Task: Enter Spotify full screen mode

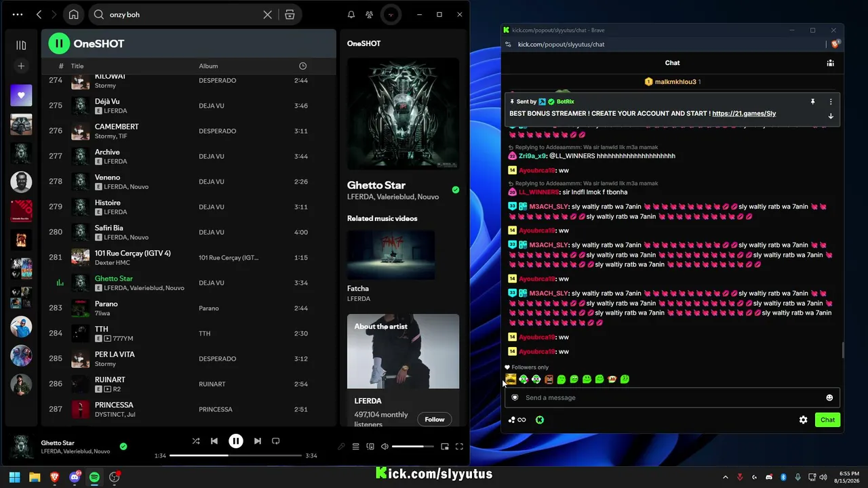Action: click(459, 447)
